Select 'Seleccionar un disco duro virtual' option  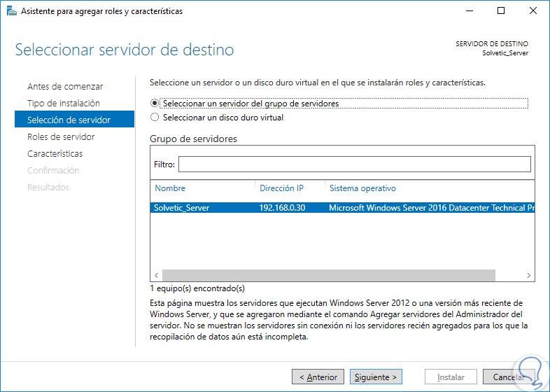click(x=155, y=118)
